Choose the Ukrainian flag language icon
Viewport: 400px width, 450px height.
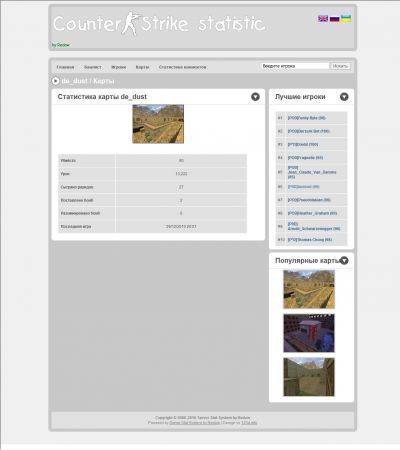pyautogui.click(x=346, y=19)
